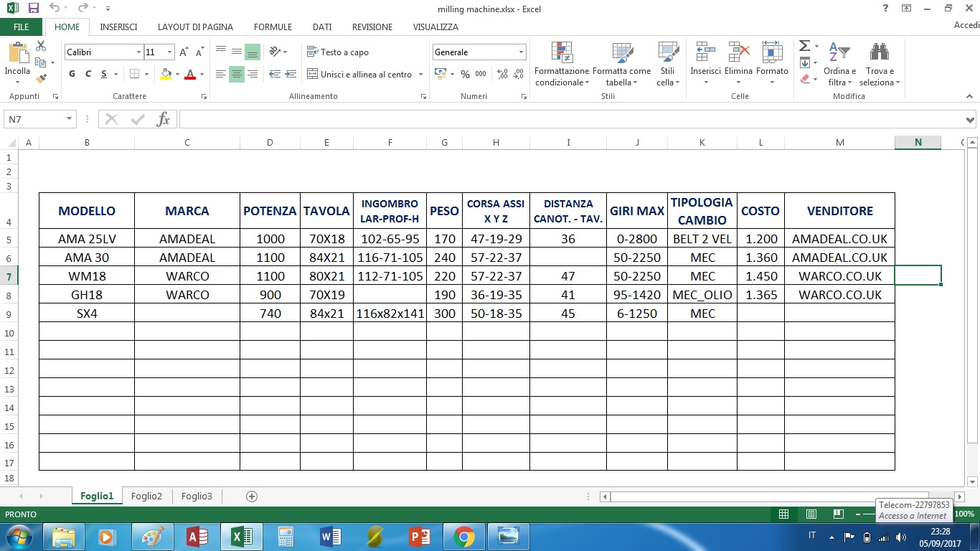Open Trova e seleziona menu

[880, 65]
